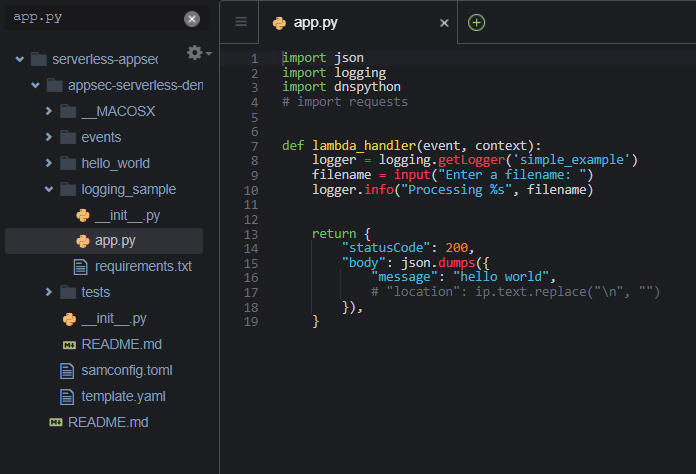Click markdown icon of inner README.md
696x474 pixels.
coord(69,345)
